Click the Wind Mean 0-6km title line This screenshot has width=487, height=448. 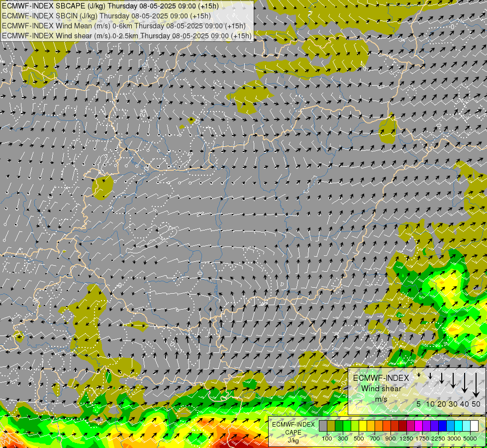click(123, 26)
